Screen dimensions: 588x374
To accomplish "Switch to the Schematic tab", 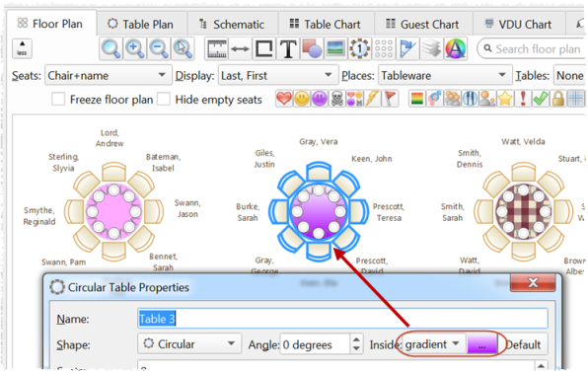I will coord(233,25).
